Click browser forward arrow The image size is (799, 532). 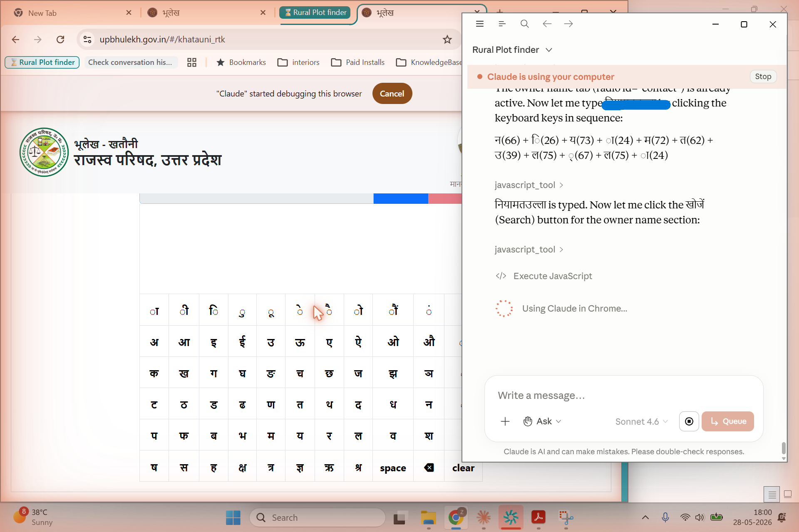37,40
